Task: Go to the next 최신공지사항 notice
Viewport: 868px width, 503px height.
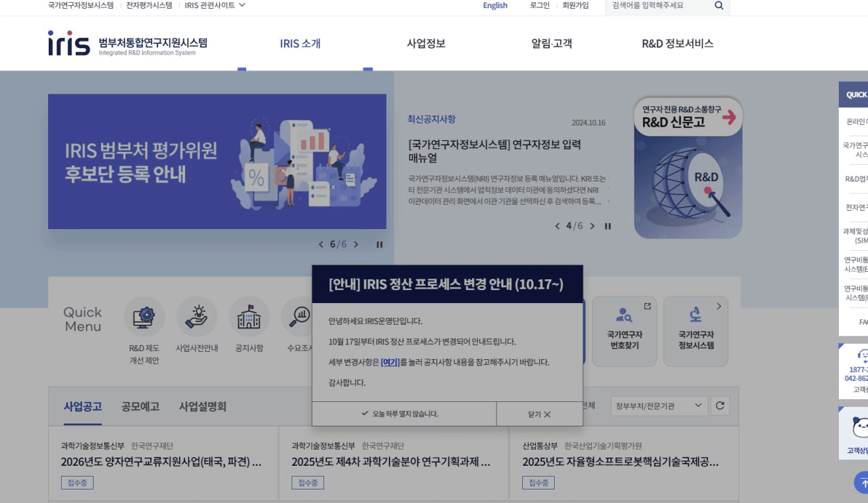Action: [x=592, y=226]
